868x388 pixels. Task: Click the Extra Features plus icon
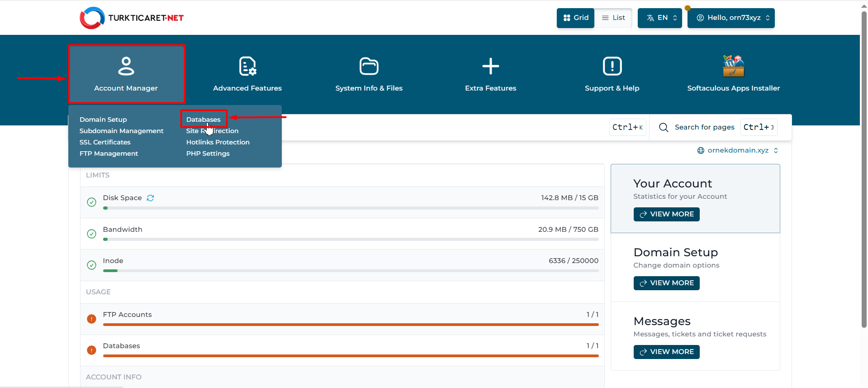[x=490, y=66]
